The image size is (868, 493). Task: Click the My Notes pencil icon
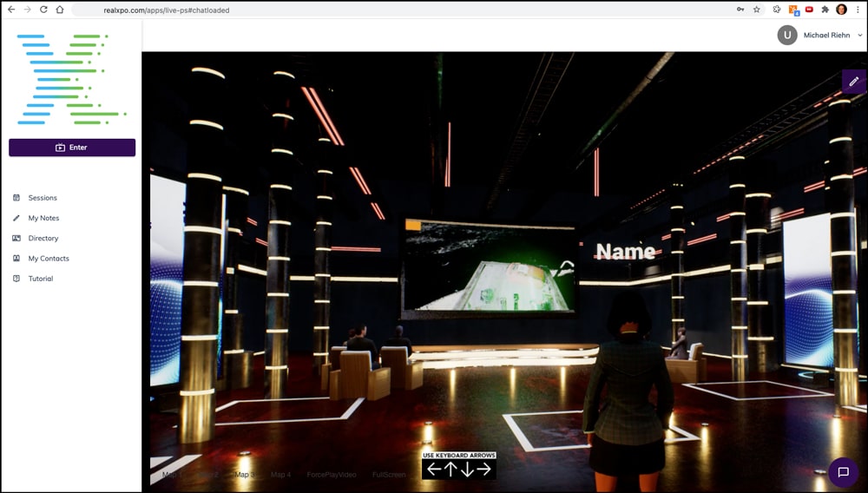pos(16,218)
